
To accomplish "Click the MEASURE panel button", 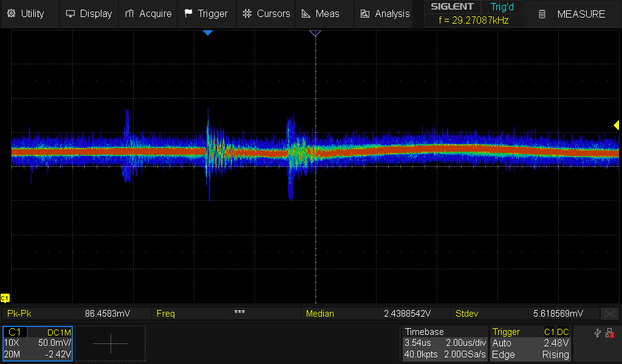I will point(573,13).
